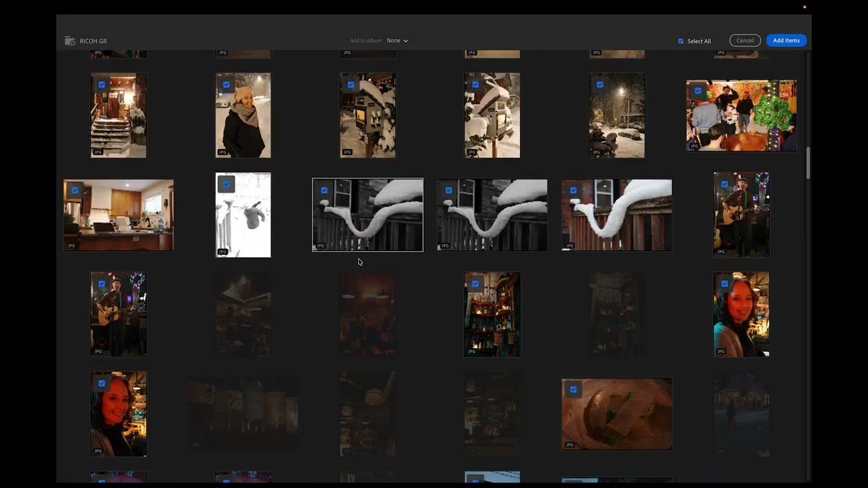
Task: Open the Add to Album dropdown
Action: (x=397, y=41)
